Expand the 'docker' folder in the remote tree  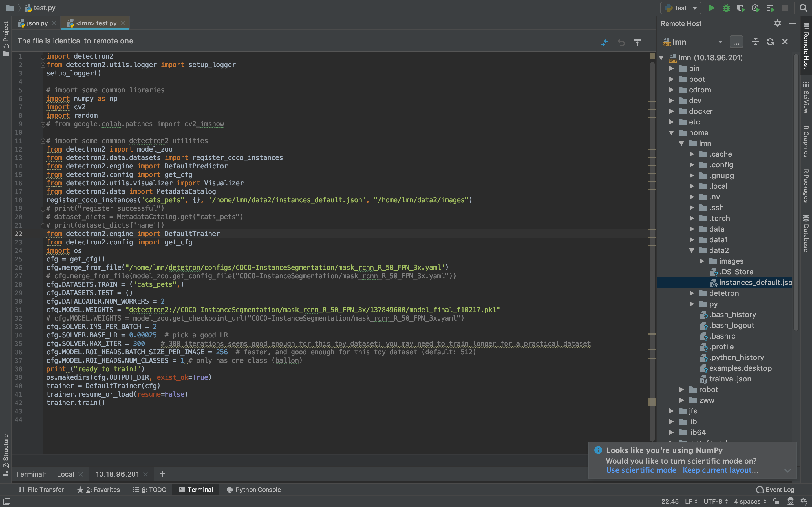pyautogui.click(x=671, y=111)
